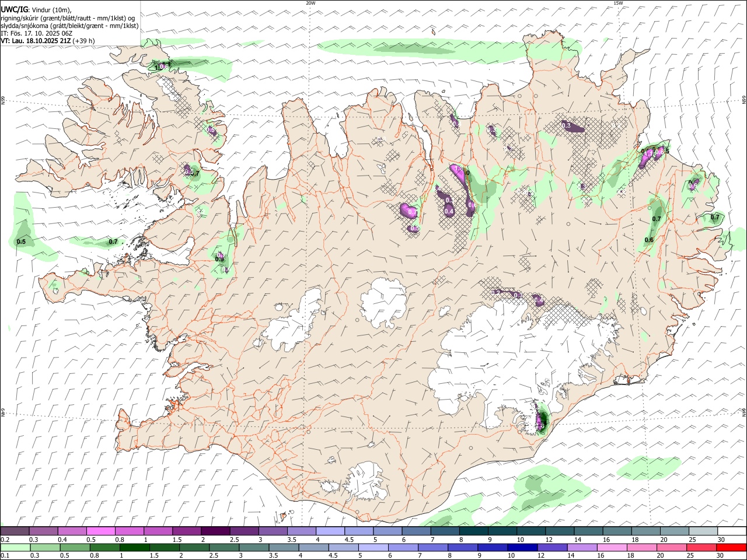
Task: Click the bright magenta swatch above top-row '0.5'
Action: point(100,531)
